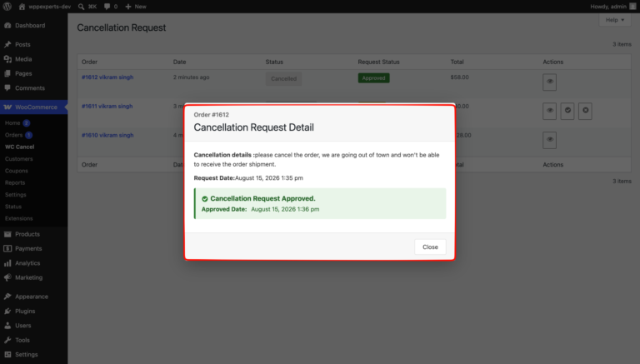640x364 pixels.
Task: Open the WordPress logo menu
Action: tap(7, 7)
